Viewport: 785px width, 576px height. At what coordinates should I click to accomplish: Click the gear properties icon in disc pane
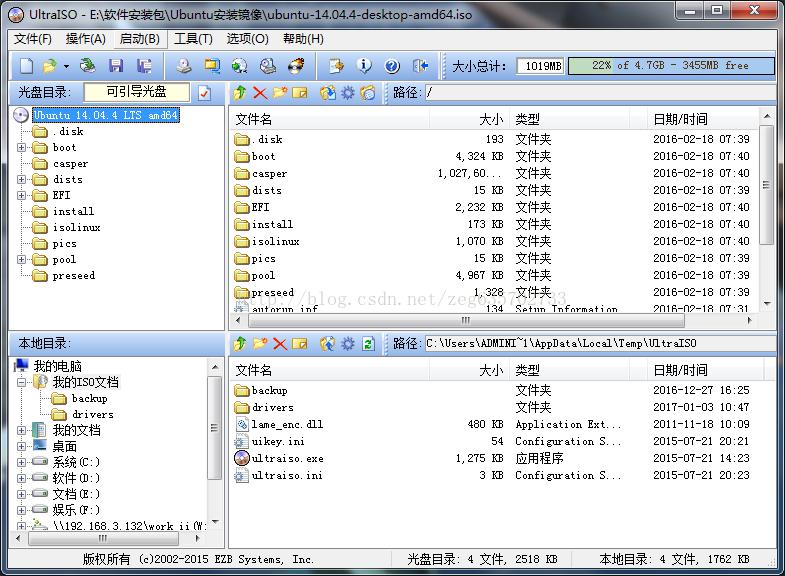click(348, 93)
